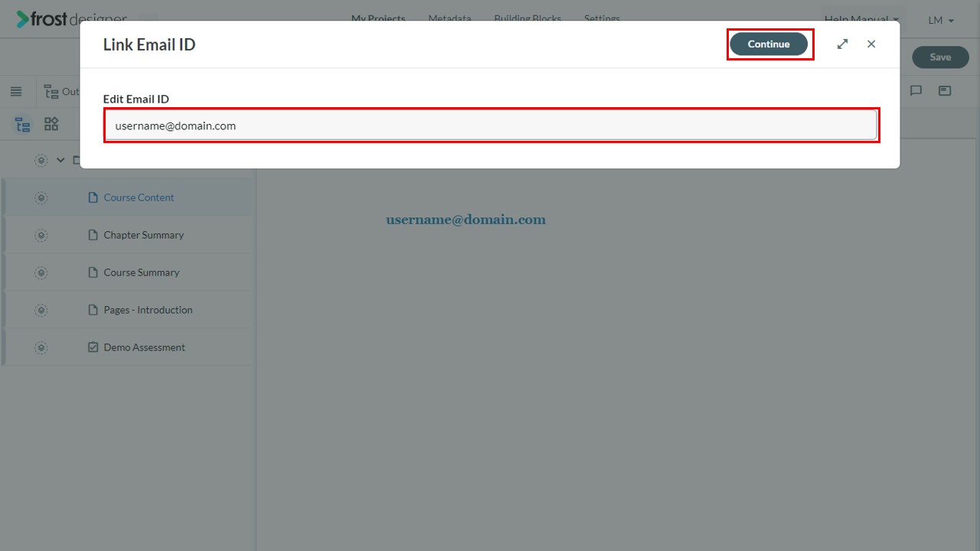
Task: Click the layers icon beside Course Content
Action: [41, 197]
